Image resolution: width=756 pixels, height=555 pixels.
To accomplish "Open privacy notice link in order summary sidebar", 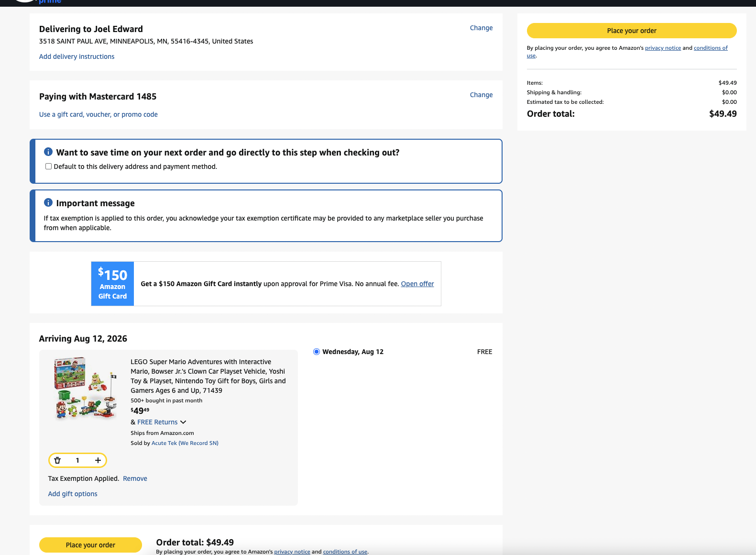I will tap(663, 48).
